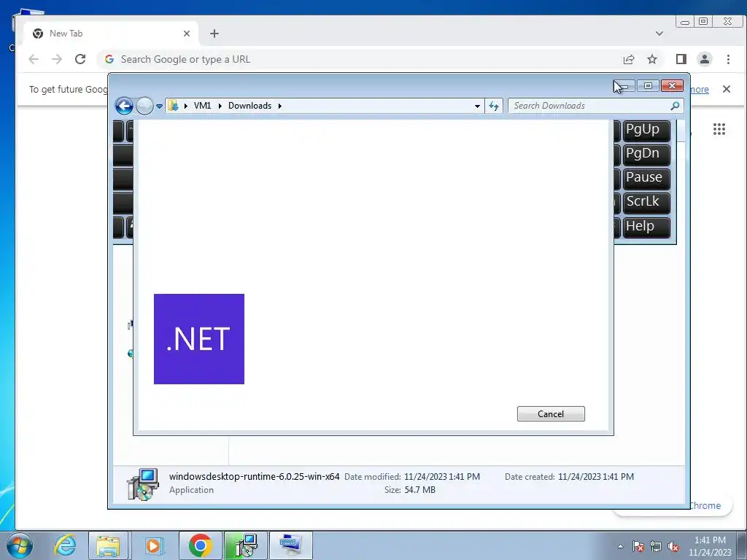
Task: Click Chrome's back arrow
Action: pos(34,59)
